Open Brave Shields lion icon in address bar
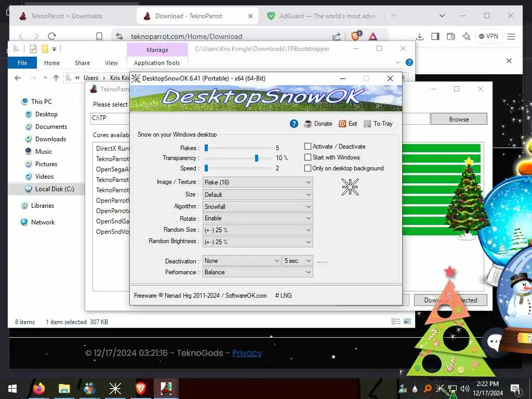The image size is (532, 399). [x=356, y=36]
